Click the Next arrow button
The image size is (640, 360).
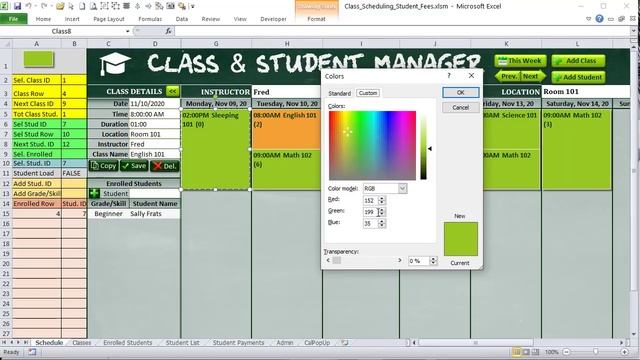(x=533, y=76)
